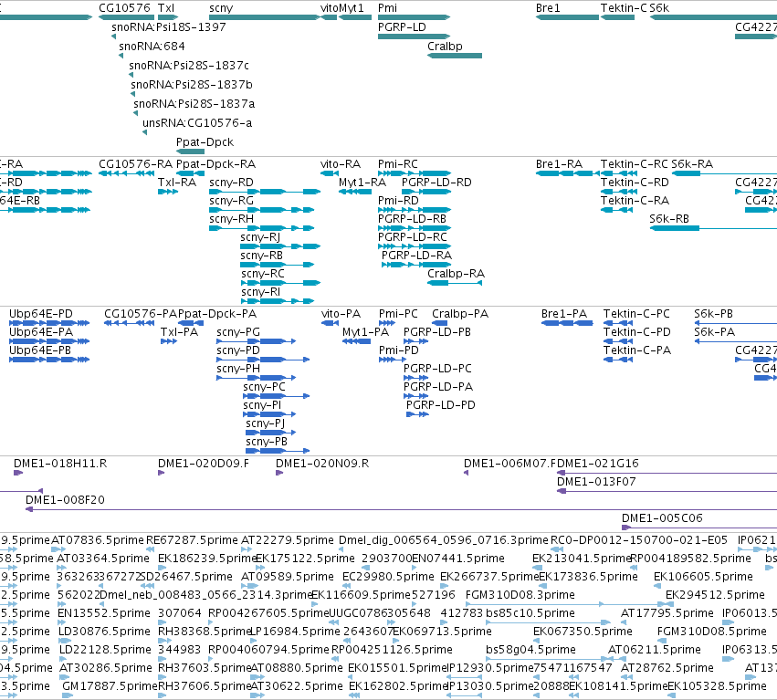Select the Pmi-PD protein label
The image size is (777, 700).
(399, 350)
